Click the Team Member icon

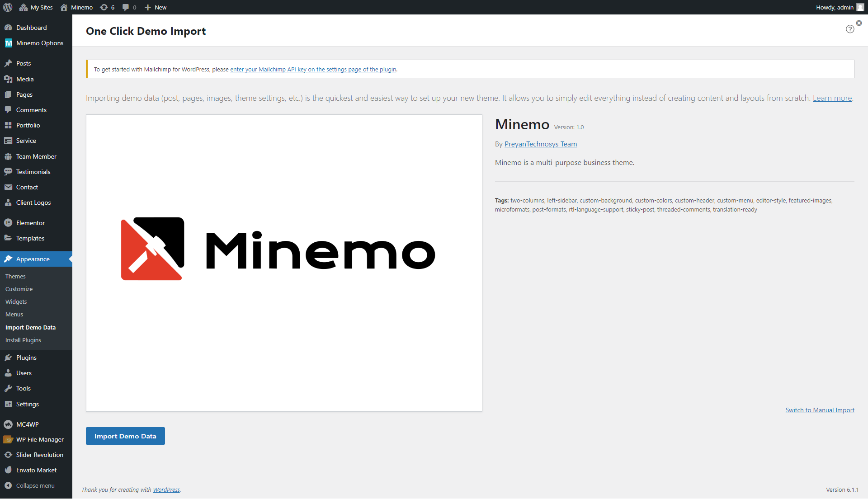click(x=8, y=156)
